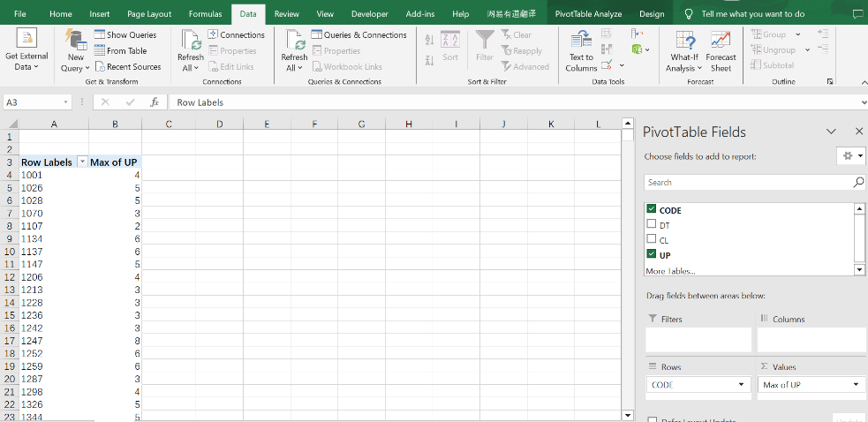Uncheck the CODE field checkbox
The width and height of the screenshot is (868, 422).
pos(652,209)
